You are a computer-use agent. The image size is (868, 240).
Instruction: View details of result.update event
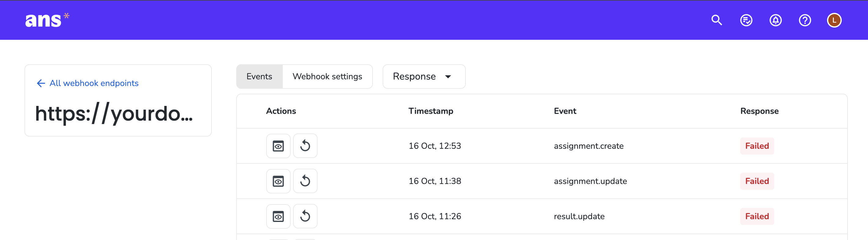(278, 216)
